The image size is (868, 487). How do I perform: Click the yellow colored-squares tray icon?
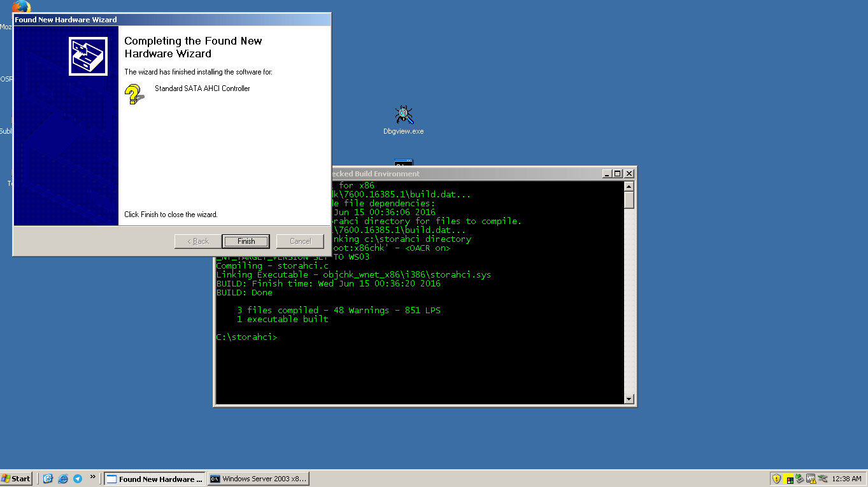coord(789,479)
